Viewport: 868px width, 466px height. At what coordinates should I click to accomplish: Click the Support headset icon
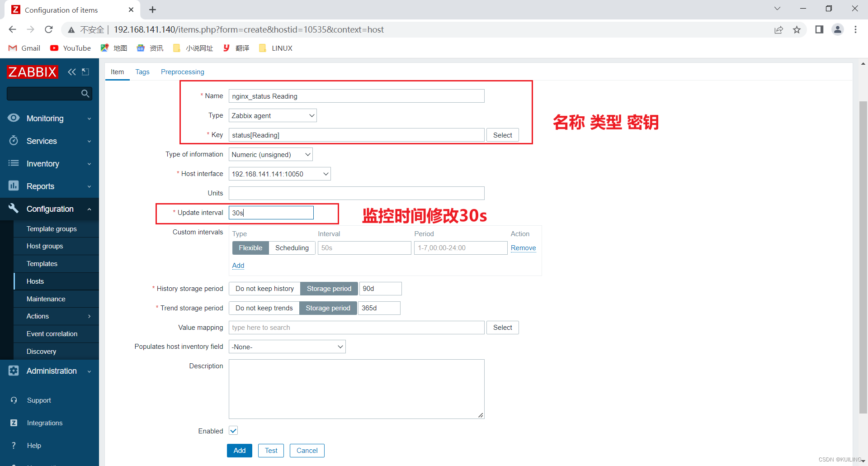[x=14, y=400]
